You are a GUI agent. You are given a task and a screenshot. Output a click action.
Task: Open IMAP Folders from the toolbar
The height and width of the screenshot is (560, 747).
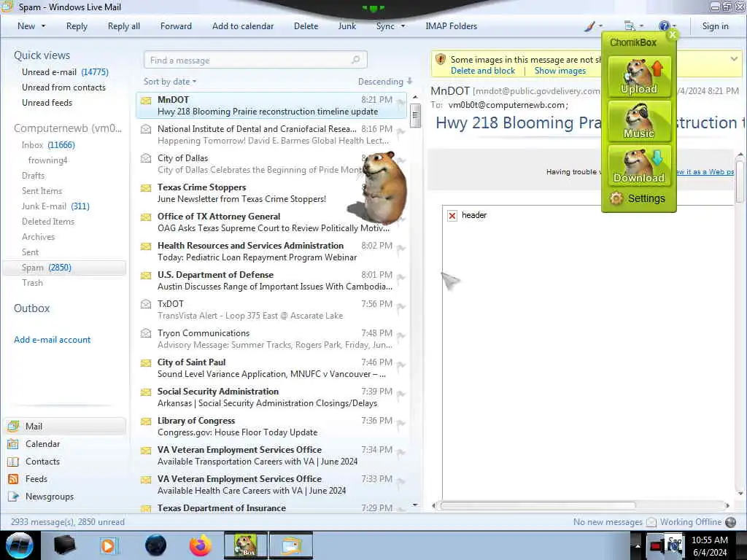tap(451, 26)
